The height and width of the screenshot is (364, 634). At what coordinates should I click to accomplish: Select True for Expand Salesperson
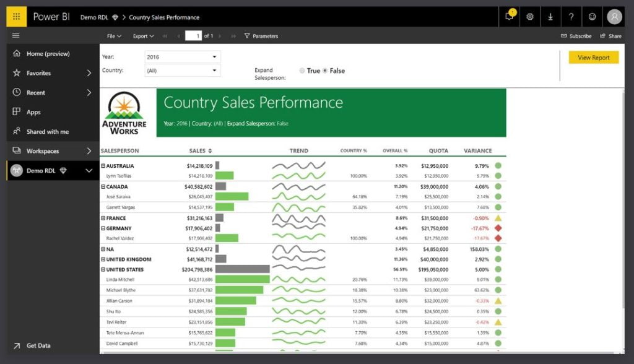point(302,71)
